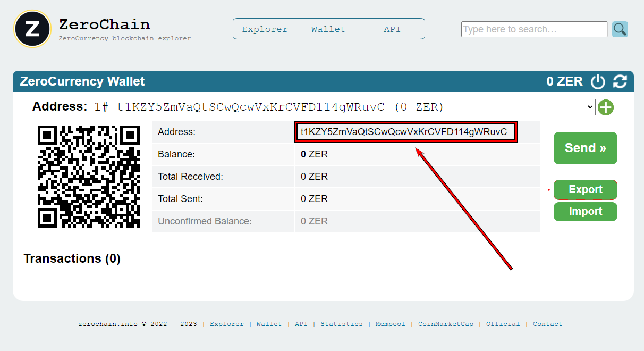Open the Official footer link

pyautogui.click(x=503, y=324)
